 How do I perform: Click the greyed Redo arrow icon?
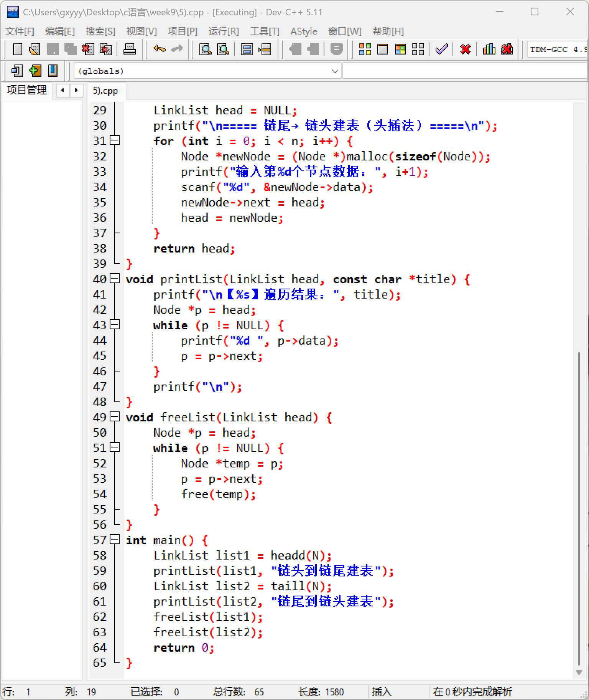pyautogui.click(x=177, y=49)
